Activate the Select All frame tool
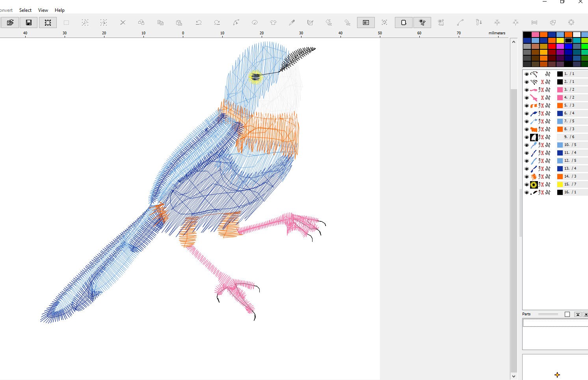Screen dimensions: 588x380 (x=48, y=22)
